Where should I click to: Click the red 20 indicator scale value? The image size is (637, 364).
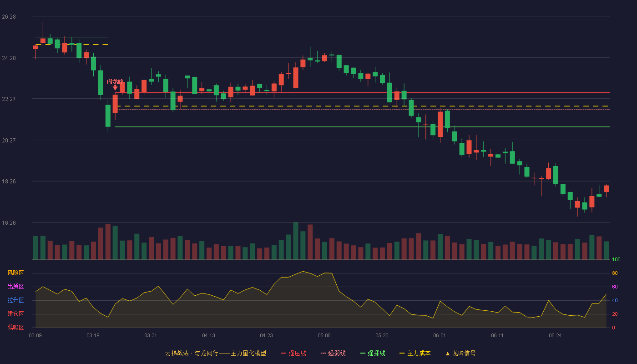click(615, 314)
